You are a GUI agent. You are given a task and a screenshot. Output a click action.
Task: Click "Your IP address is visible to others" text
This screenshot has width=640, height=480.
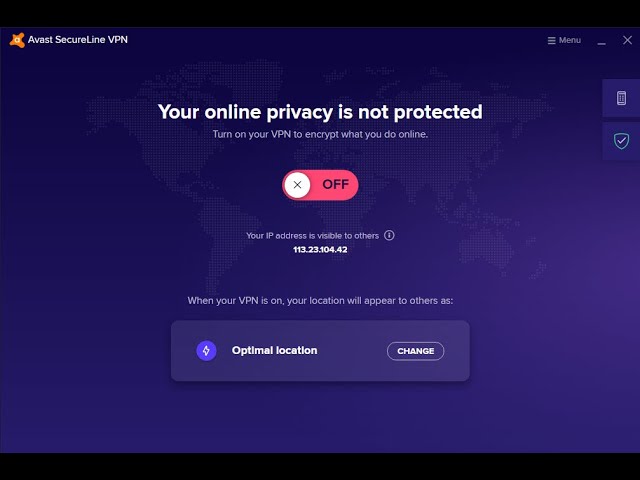click(312, 235)
